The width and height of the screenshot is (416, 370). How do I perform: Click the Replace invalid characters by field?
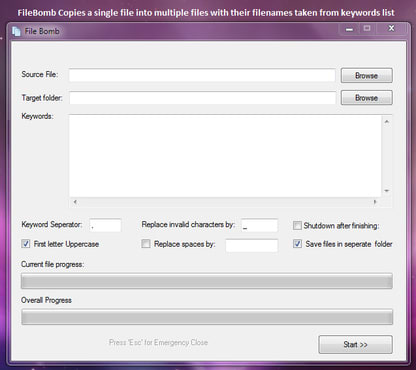pyautogui.click(x=259, y=225)
